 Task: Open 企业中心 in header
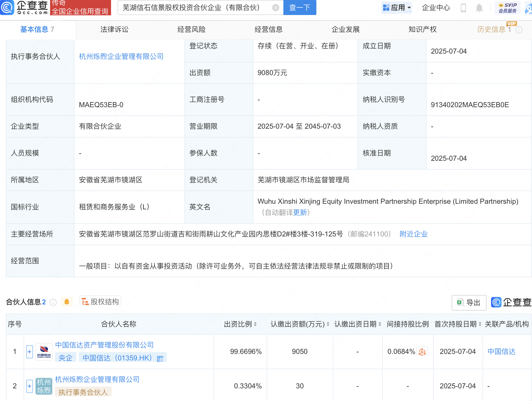(x=436, y=8)
